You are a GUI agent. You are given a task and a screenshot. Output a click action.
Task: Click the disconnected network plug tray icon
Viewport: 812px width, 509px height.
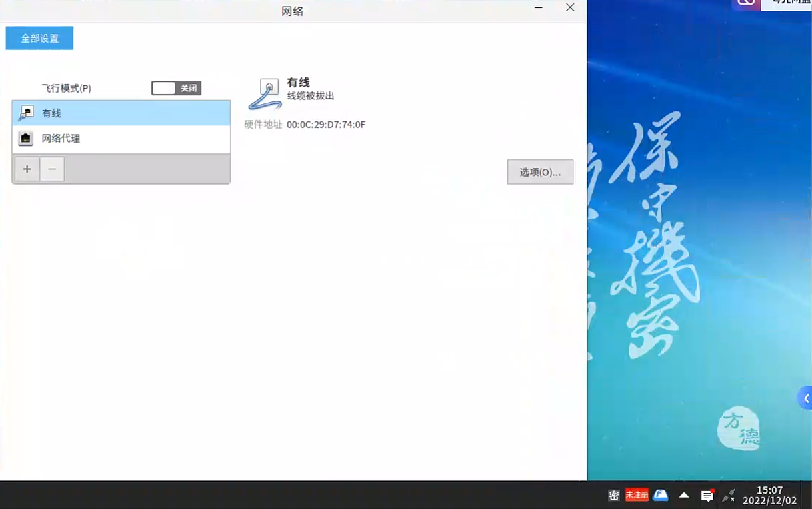pyautogui.click(x=728, y=496)
